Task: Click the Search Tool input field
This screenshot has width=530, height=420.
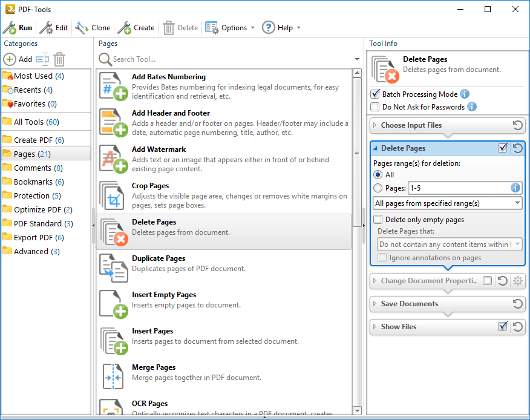Action: [232, 59]
